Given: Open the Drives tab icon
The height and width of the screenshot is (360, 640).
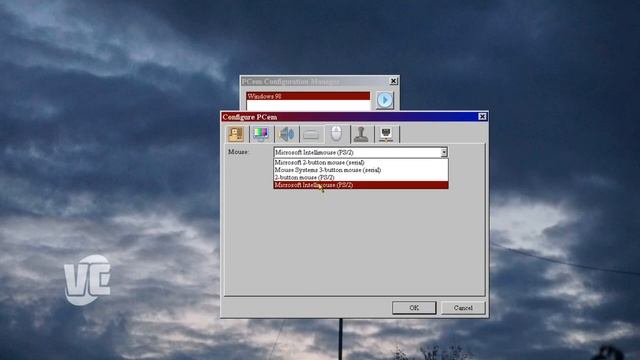Looking at the screenshot, I should (x=311, y=134).
